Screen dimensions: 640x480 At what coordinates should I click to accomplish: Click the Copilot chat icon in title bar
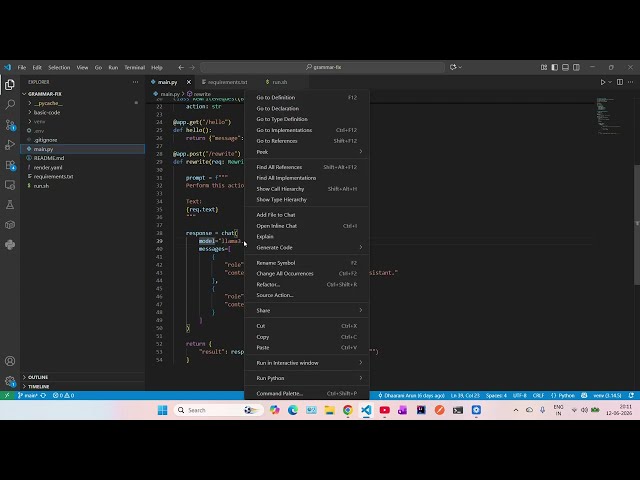coord(453,67)
